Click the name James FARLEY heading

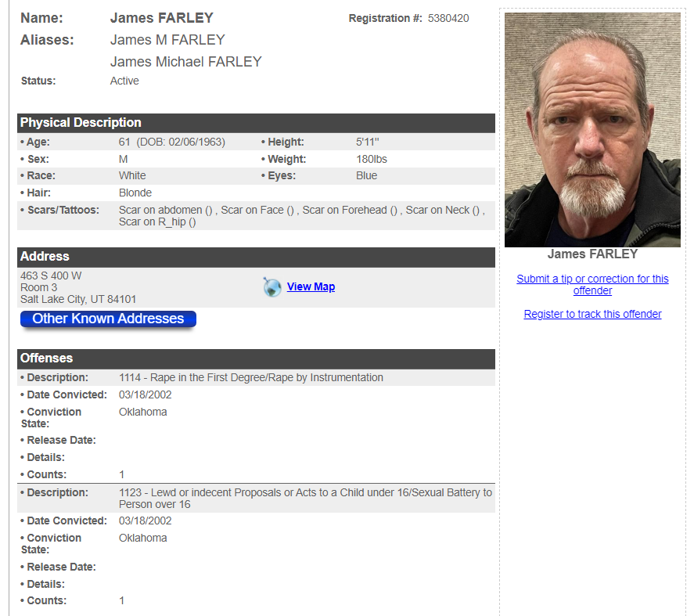click(x=161, y=18)
